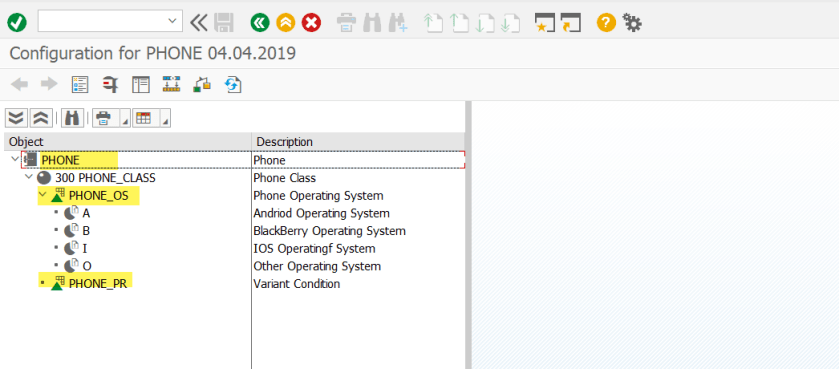Click the green checkmark Enter icon
This screenshot has width=839, height=369.
pos(17,22)
